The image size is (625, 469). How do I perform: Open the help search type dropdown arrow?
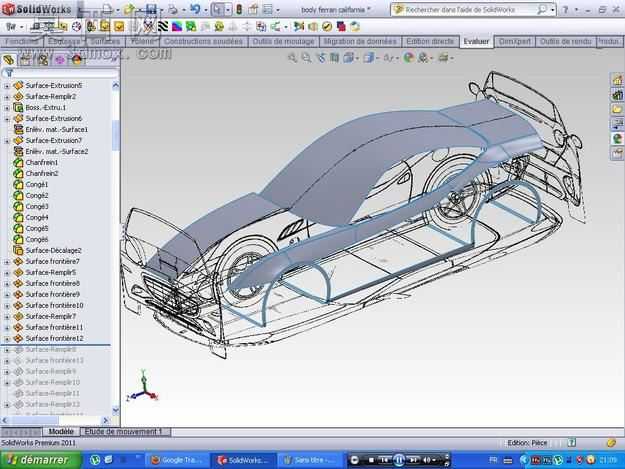(x=552, y=10)
